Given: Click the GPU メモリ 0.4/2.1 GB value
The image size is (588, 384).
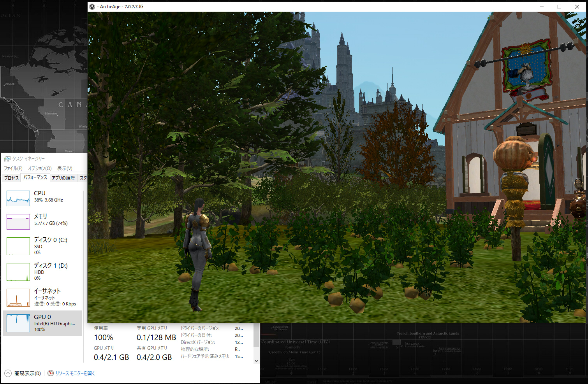Looking at the screenshot, I should coord(111,357).
